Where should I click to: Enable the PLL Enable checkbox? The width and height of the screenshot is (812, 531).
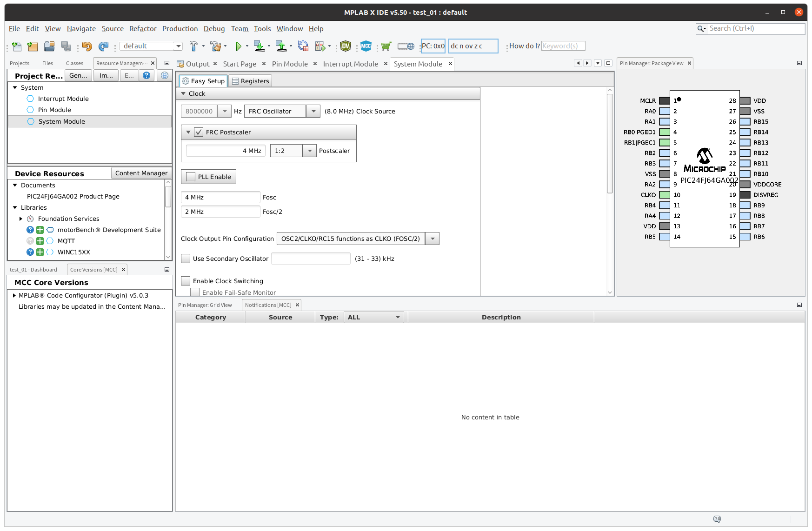(x=190, y=176)
